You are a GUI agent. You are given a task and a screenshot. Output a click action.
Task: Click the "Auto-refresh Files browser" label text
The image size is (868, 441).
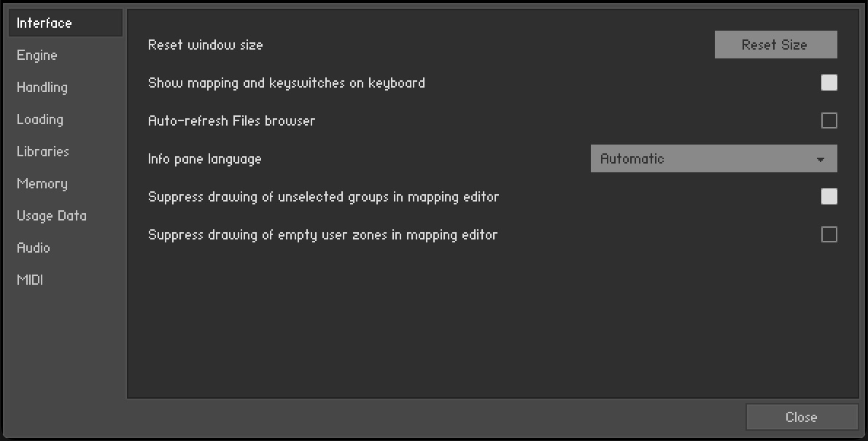coord(231,120)
